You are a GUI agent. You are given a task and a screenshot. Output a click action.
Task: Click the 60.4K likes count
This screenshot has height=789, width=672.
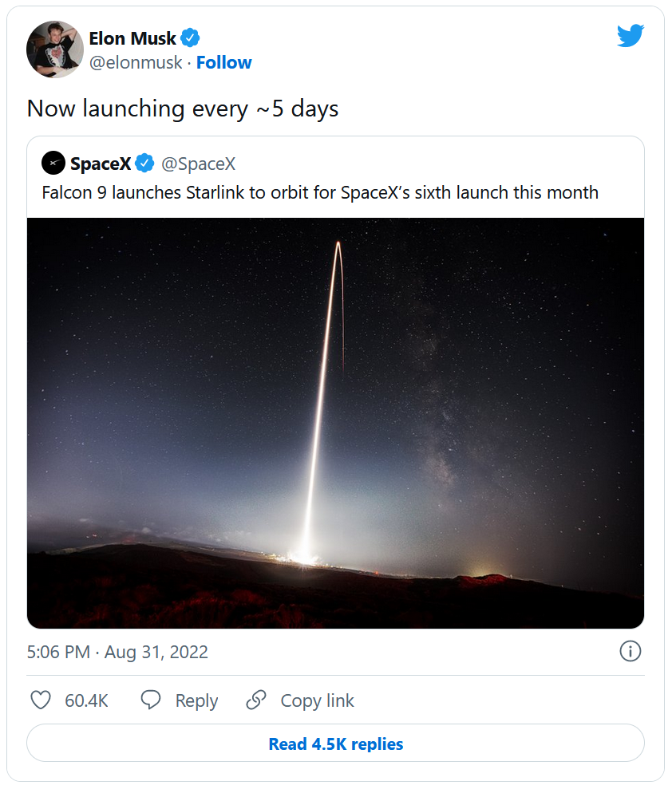86,700
